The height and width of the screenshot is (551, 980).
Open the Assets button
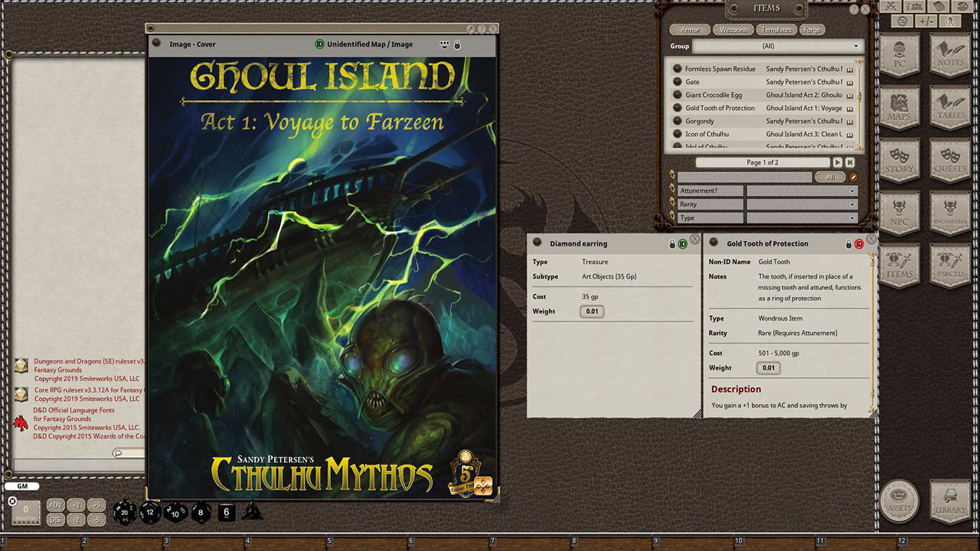900,500
